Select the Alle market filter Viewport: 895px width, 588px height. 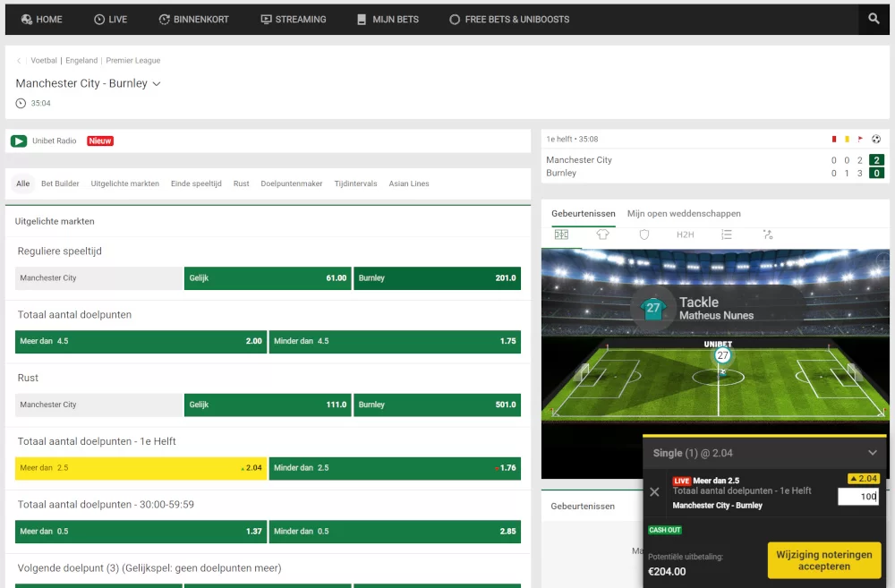point(23,183)
